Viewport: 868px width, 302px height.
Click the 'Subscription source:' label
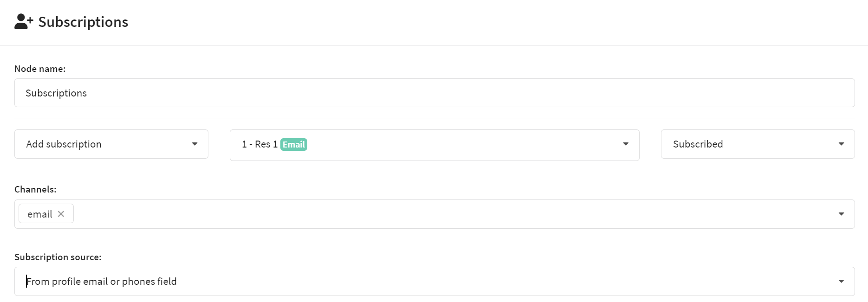click(x=58, y=257)
